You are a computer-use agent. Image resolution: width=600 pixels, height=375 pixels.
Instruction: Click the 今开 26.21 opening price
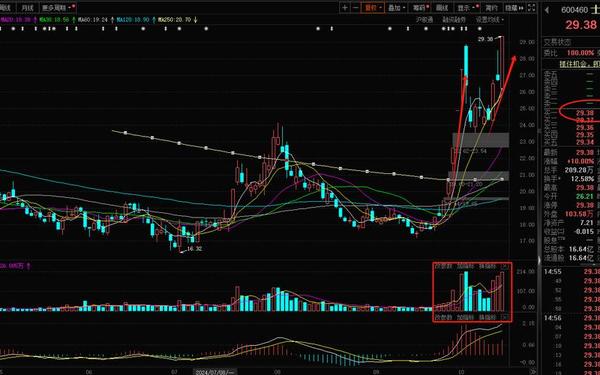585,197
